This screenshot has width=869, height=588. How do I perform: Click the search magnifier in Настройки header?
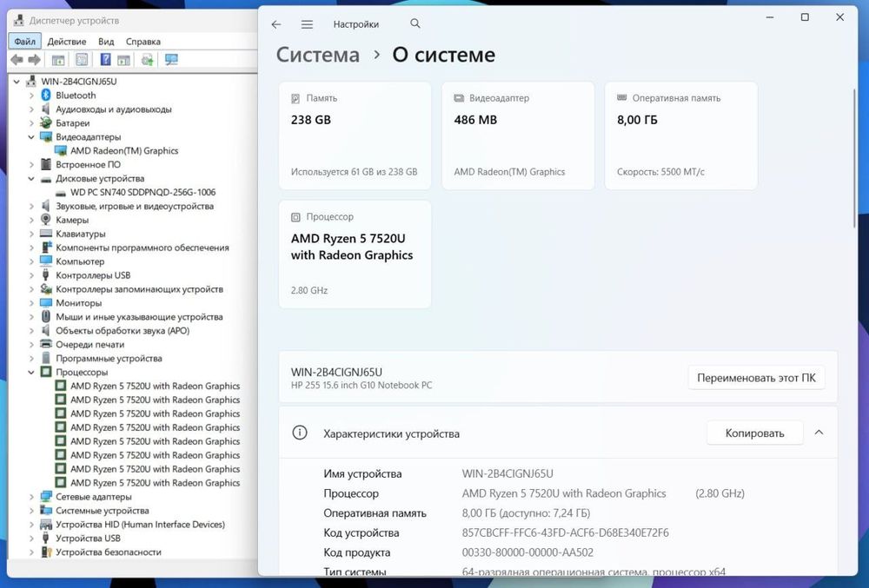click(415, 23)
